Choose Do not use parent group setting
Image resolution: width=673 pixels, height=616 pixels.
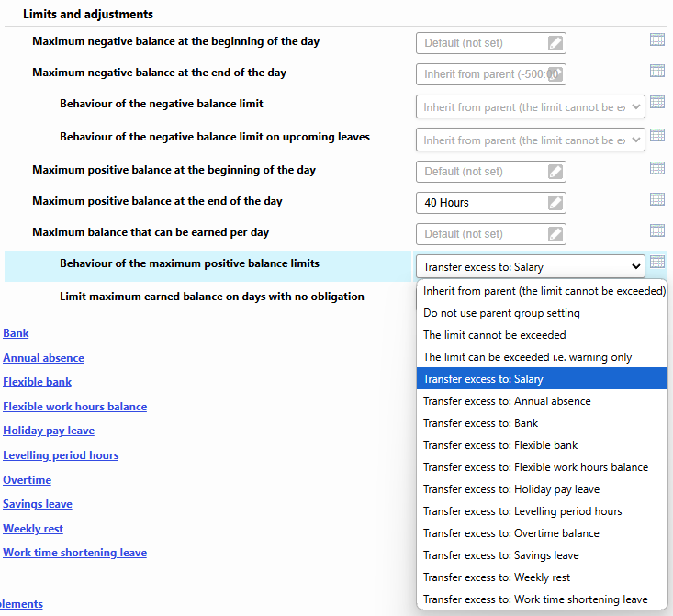click(x=542, y=313)
